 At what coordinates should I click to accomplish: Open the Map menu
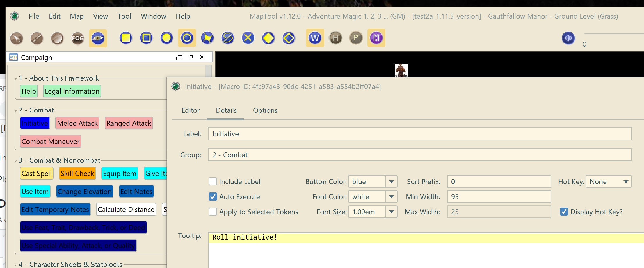tap(77, 16)
